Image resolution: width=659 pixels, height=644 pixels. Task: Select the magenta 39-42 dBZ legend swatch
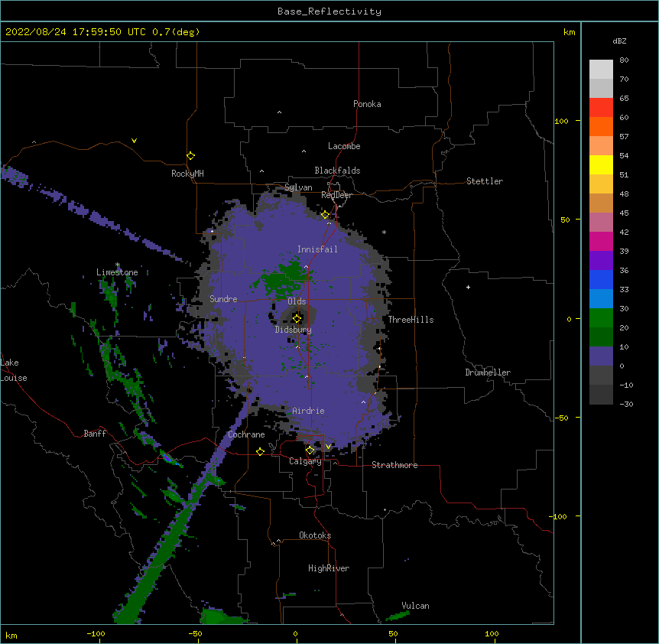click(601, 241)
